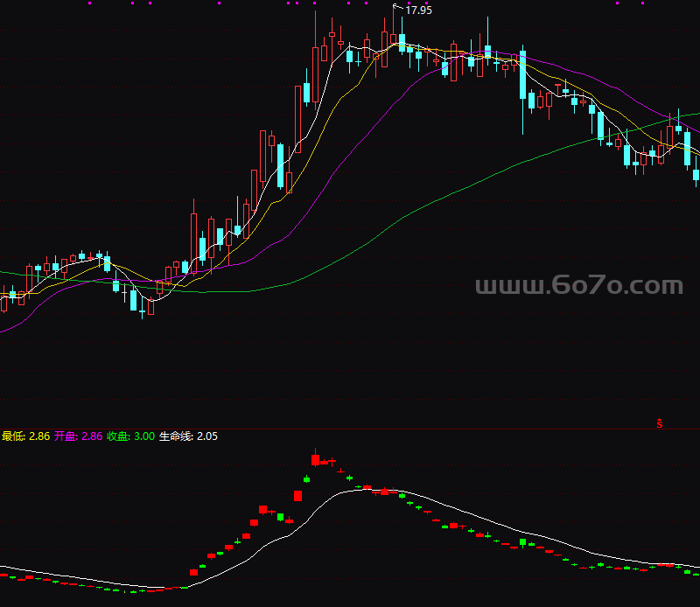Select the 生命线: 2.05 indicator readout
The height and width of the screenshot is (607, 700).
point(188,436)
